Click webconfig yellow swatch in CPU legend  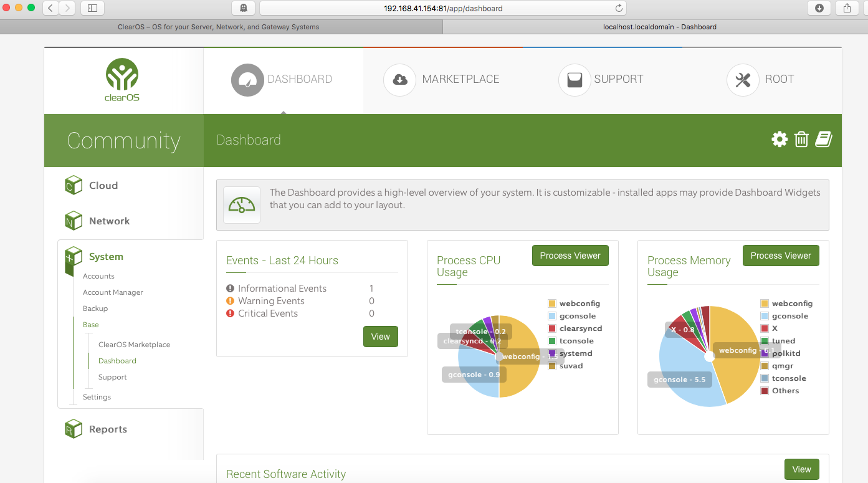coord(552,304)
